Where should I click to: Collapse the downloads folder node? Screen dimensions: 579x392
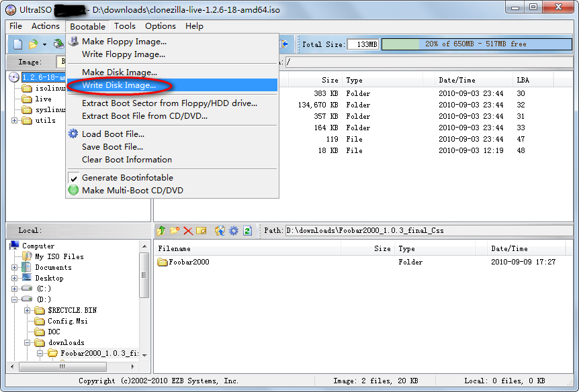pos(28,342)
